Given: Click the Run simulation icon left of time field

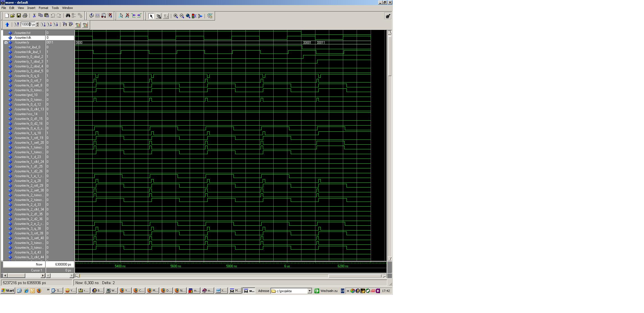Looking at the screenshot, I should tap(17, 25).
